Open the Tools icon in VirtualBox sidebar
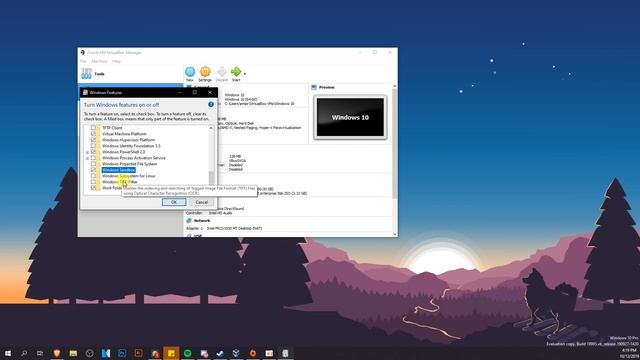Image resolution: width=640 pixels, height=360 pixels. tap(86, 74)
